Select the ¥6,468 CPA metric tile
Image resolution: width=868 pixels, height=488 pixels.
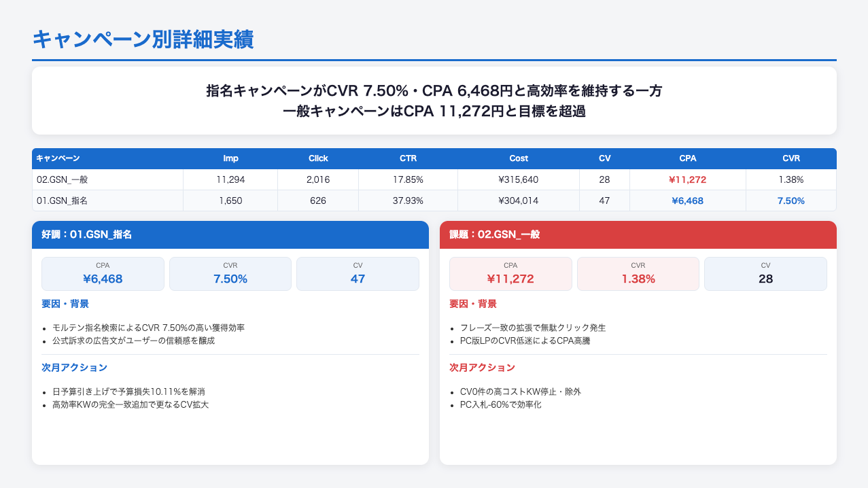click(103, 274)
